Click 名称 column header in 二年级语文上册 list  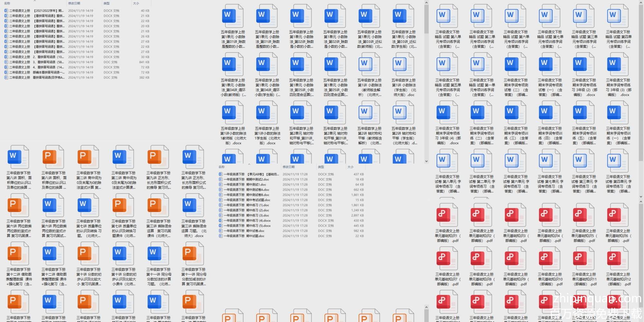(7, 4)
